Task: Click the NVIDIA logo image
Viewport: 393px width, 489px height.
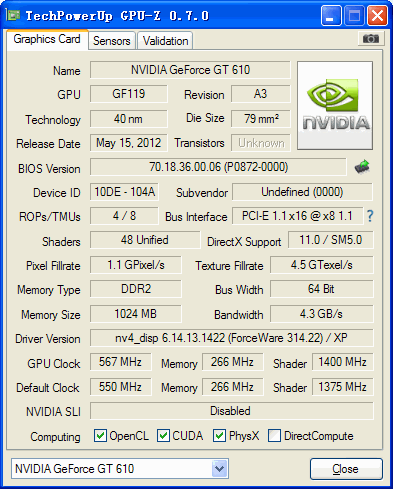Action: click(335, 105)
